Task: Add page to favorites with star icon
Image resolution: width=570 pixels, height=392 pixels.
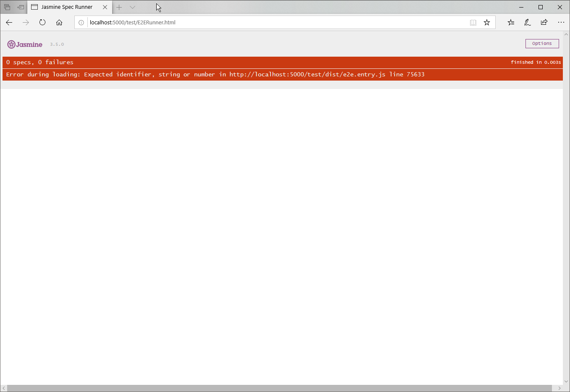Action: click(x=487, y=23)
